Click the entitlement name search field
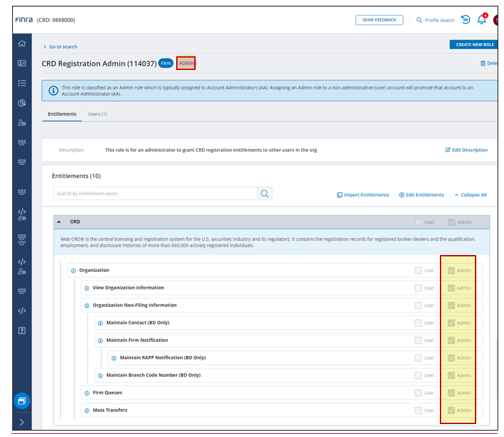Image resolution: width=504 pixels, height=437 pixels. 155,194
